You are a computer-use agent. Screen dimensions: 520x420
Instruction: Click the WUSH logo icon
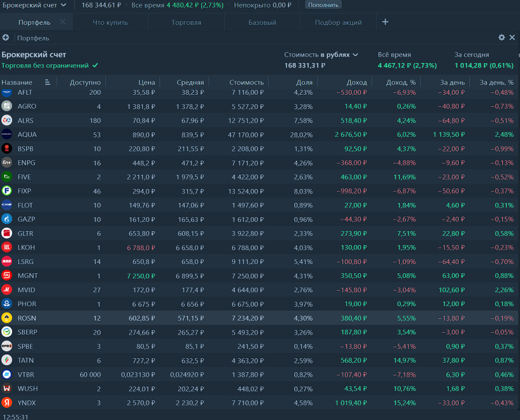click(x=6, y=388)
